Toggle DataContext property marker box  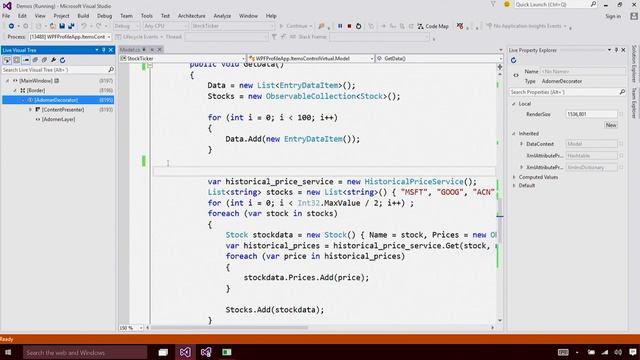pos(621,144)
